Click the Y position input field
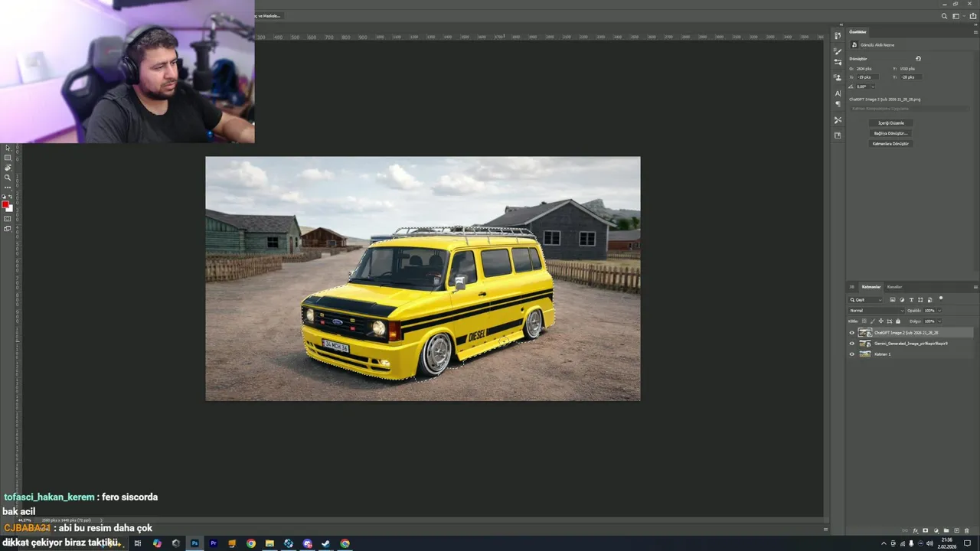Screen dimensions: 980x551 911,77
